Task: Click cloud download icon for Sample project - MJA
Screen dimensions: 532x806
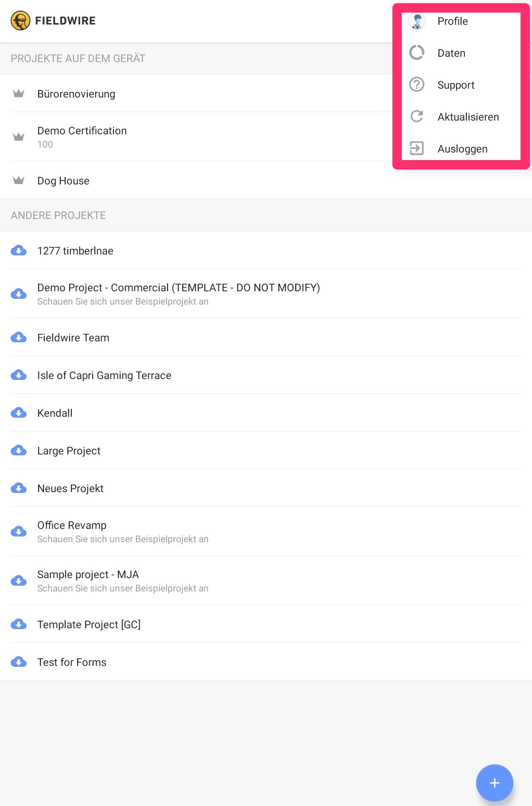Action: 19,580
